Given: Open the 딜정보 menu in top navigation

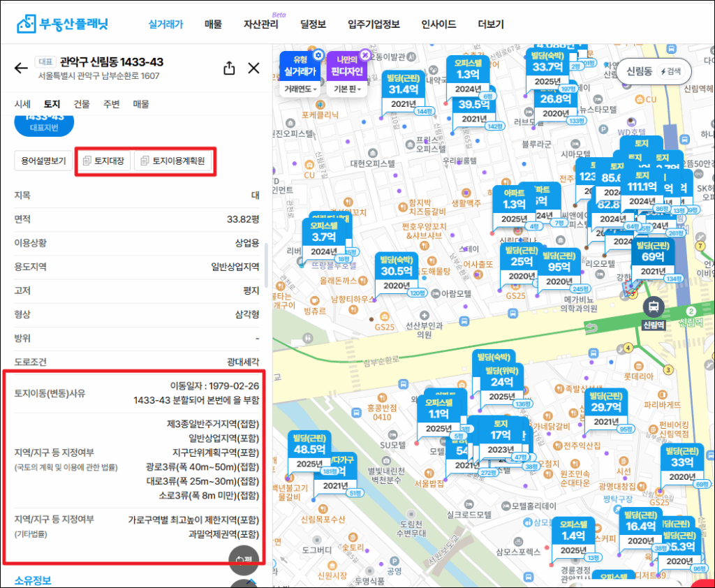Looking at the screenshot, I should 313,24.
